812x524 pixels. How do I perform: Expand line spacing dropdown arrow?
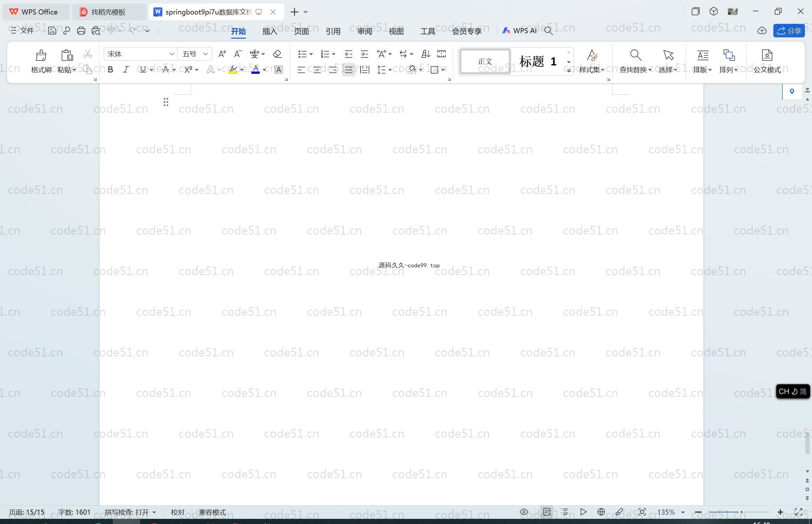click(390, 70)
